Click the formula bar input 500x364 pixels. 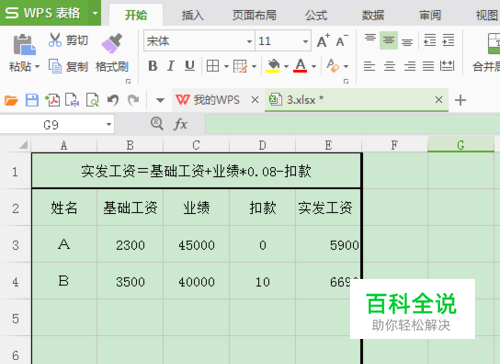point(353,124)
